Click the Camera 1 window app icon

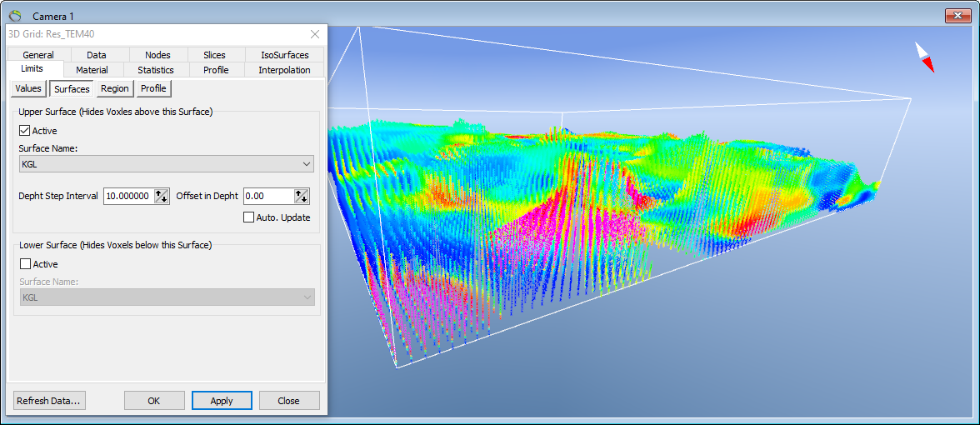[x=16, y=15]
